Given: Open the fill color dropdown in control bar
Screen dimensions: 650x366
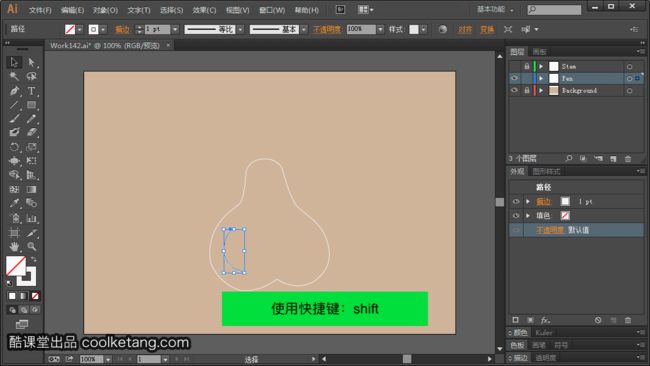Looking at the screenshot, I should 80,29.
